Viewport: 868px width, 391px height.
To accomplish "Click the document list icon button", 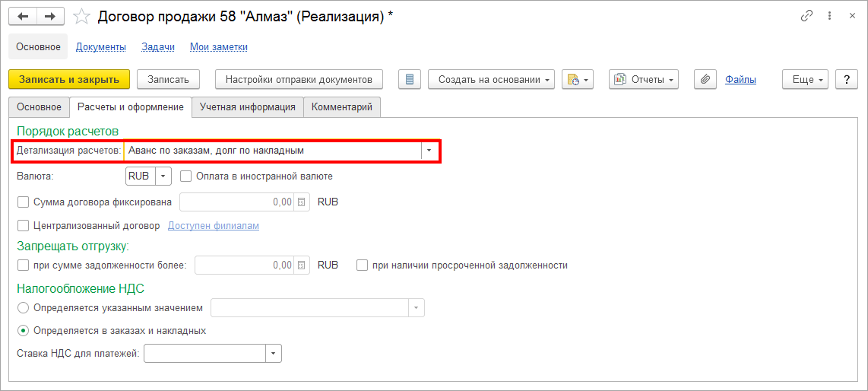I will coord(410,79).
